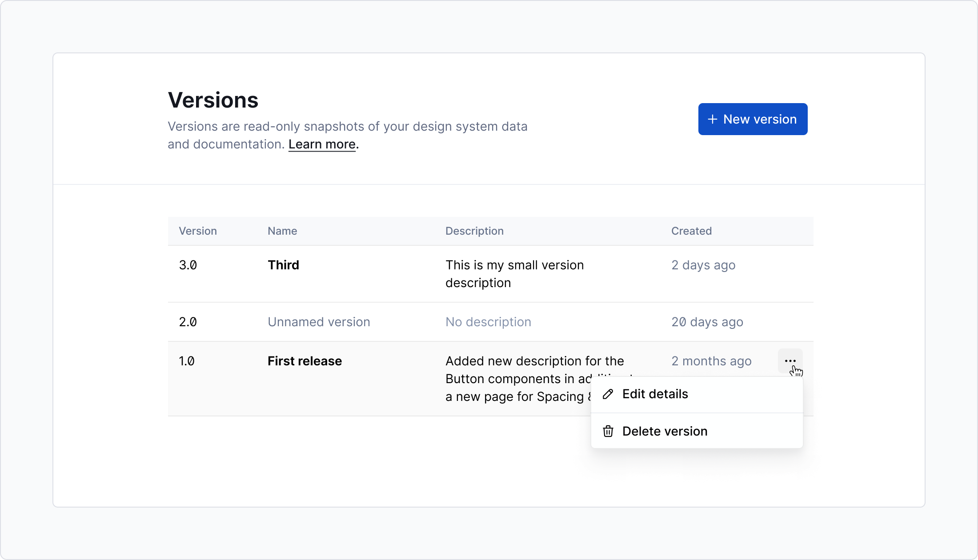978x560 pixels.
Task: Click the New version button
Action: [x=753, y=119]
